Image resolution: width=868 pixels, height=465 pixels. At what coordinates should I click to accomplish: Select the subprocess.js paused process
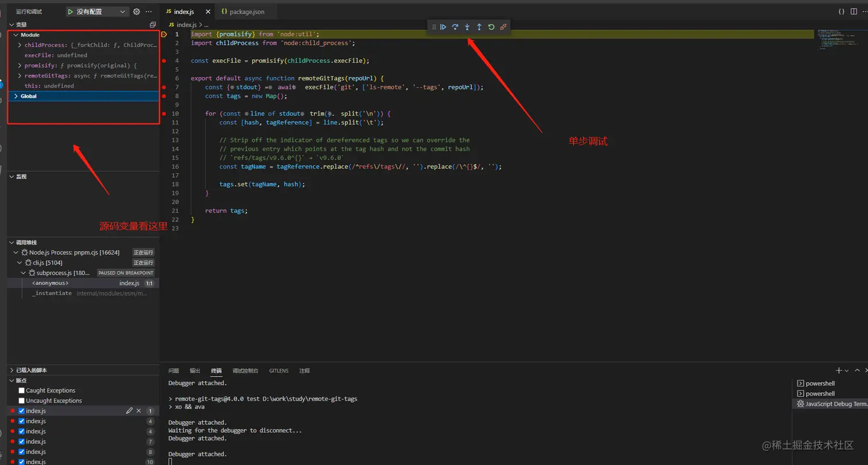83,273
